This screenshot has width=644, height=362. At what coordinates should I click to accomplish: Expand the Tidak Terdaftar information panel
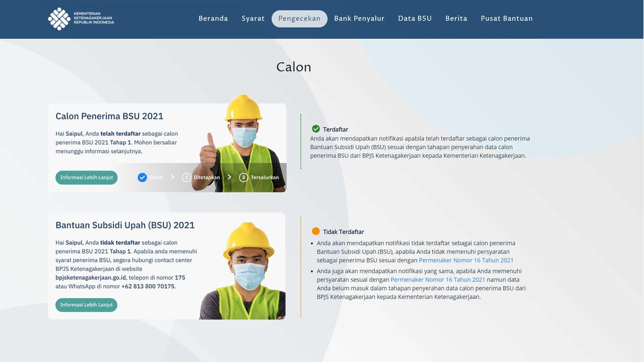[344, 231]
